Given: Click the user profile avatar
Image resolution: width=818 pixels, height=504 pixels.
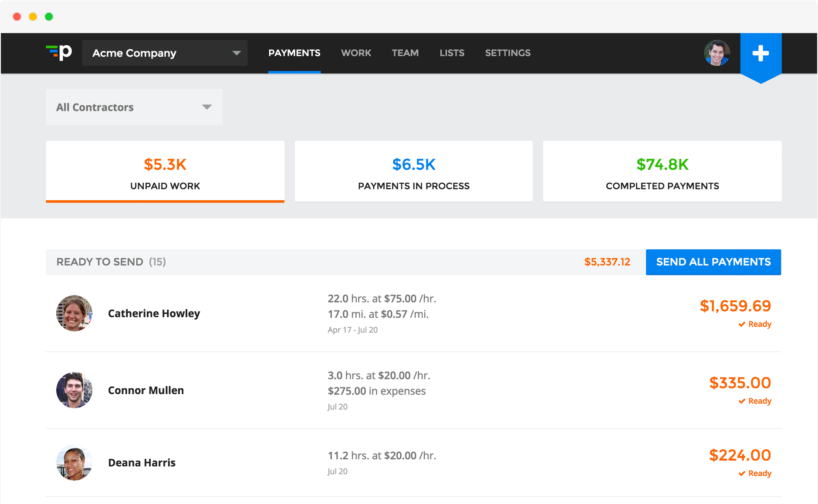Looking at the screenshot, I should tap(717, 53).
